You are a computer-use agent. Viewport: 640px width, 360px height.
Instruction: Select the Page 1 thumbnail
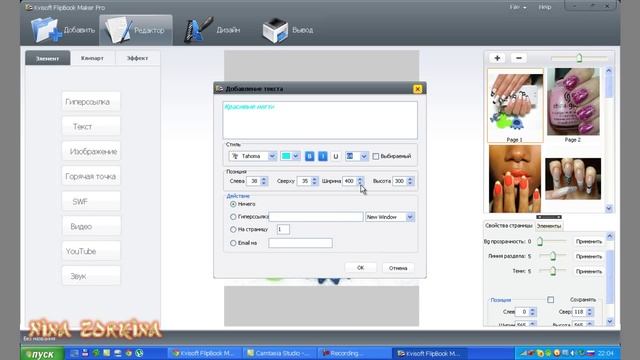515,105
